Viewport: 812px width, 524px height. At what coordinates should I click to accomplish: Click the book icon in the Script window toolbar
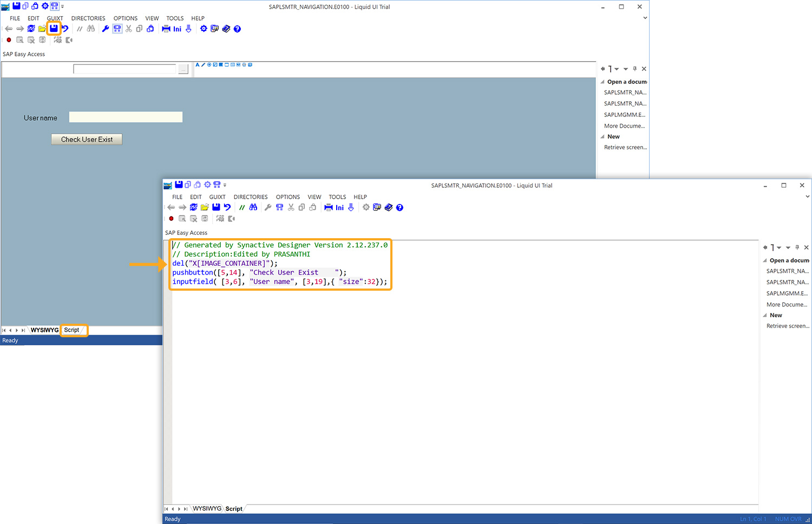coord(388,207)
